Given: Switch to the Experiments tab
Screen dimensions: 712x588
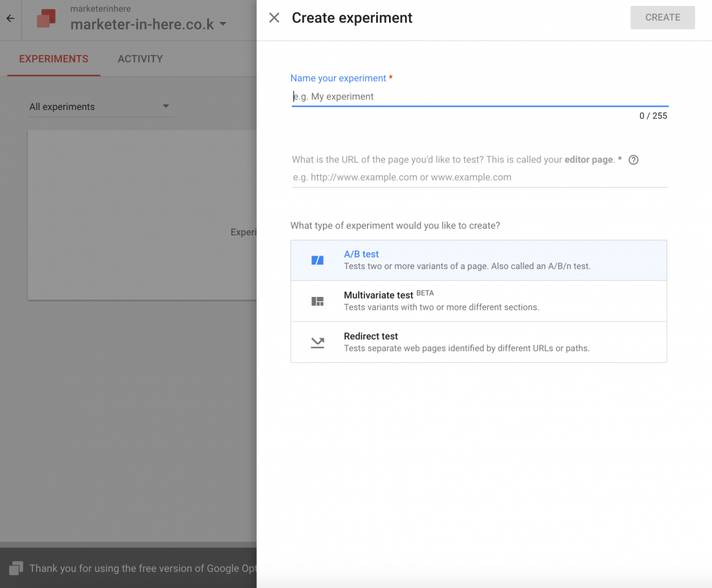Looking at the screenshot, I should click(x=54, y=59).
